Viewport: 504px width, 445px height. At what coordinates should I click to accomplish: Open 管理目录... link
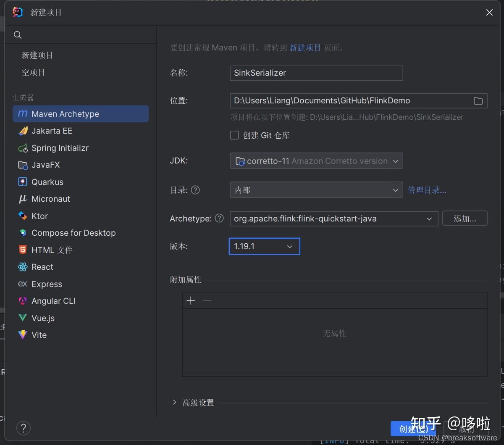coord(427,190)
